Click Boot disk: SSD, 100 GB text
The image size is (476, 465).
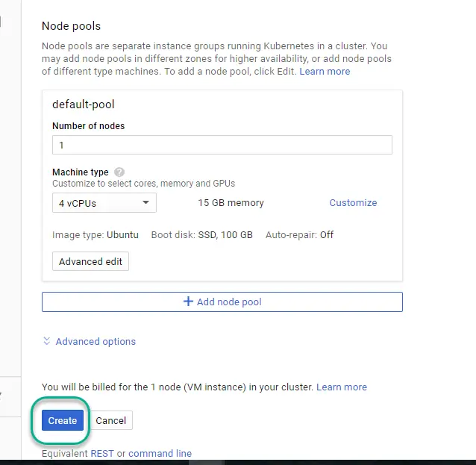click(202, 235)
